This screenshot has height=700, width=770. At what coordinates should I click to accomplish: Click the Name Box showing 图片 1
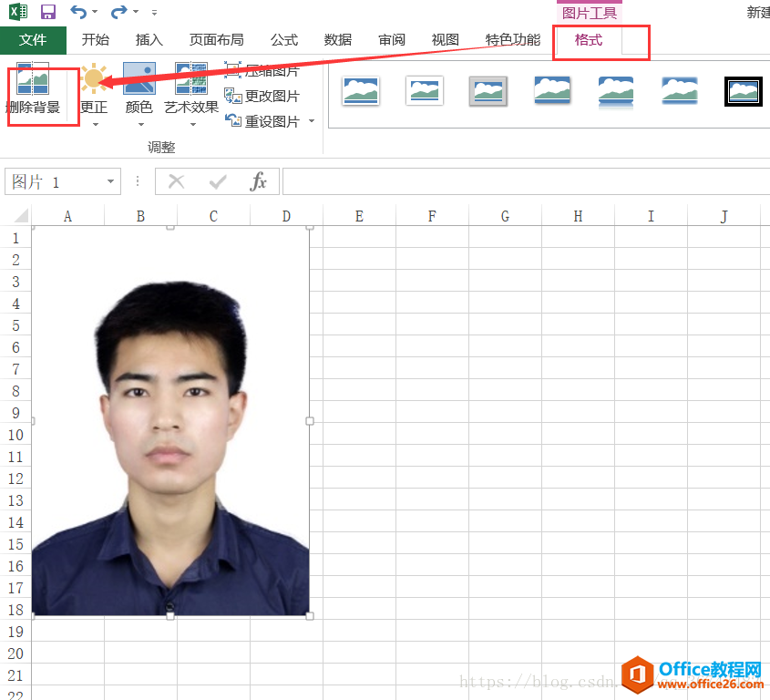point(54,182)
